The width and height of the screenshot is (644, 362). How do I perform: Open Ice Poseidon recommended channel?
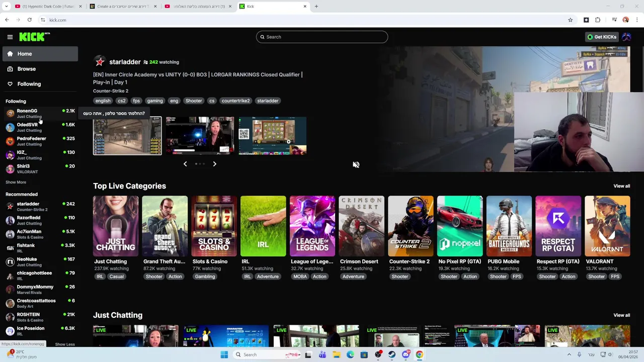[x=40, y=331]
